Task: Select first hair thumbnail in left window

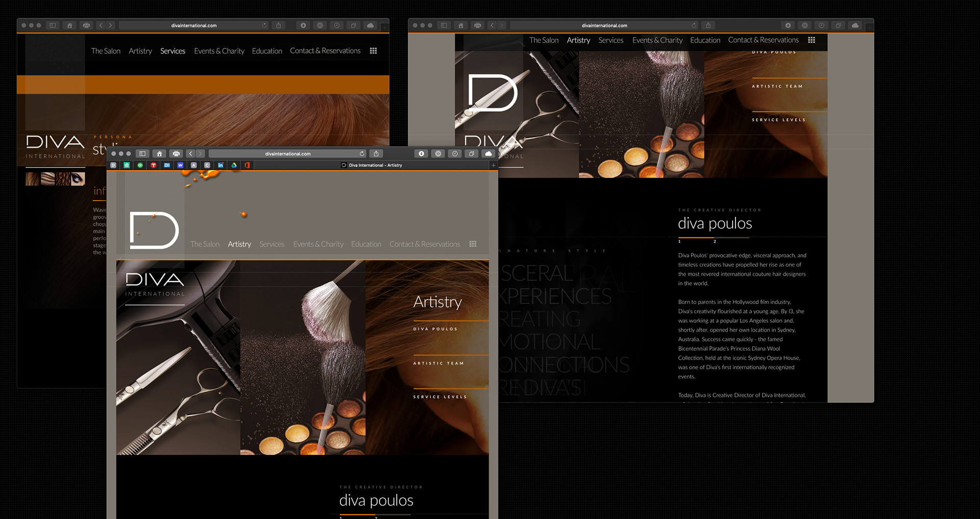Action: click(32, 179)
